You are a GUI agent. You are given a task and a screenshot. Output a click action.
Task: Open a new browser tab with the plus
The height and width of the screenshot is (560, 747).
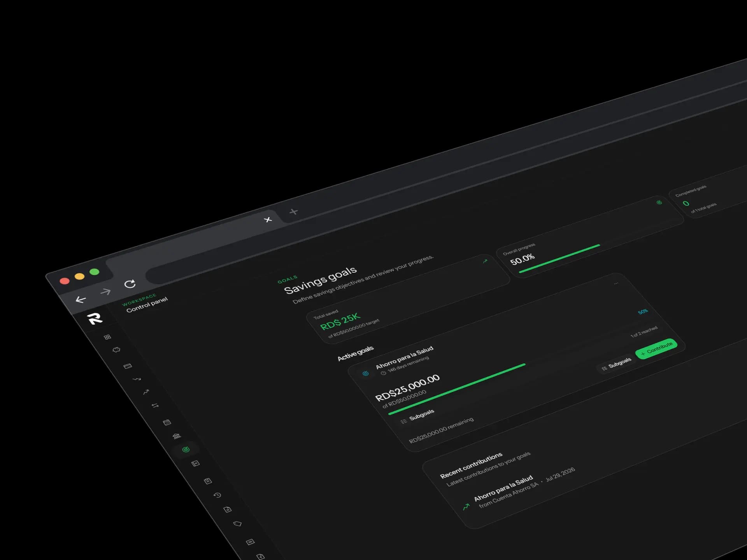pos(294,212)
